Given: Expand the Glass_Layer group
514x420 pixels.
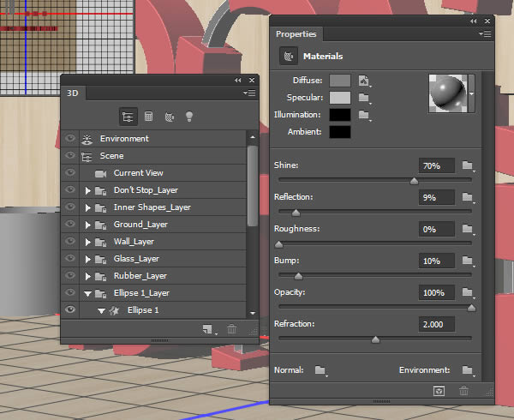Looking at the screenshot, I should [87, 259].
